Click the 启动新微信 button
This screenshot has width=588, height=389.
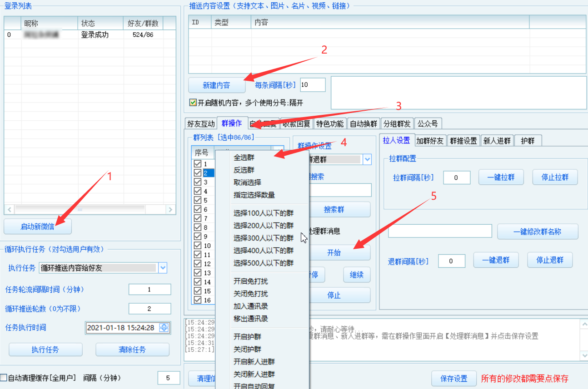pos(38,227)
